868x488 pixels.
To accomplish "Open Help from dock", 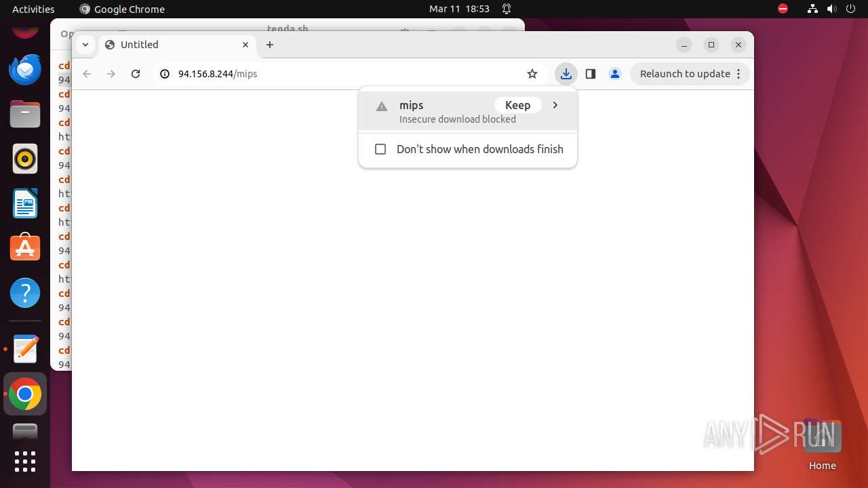I will click(25, 293).
